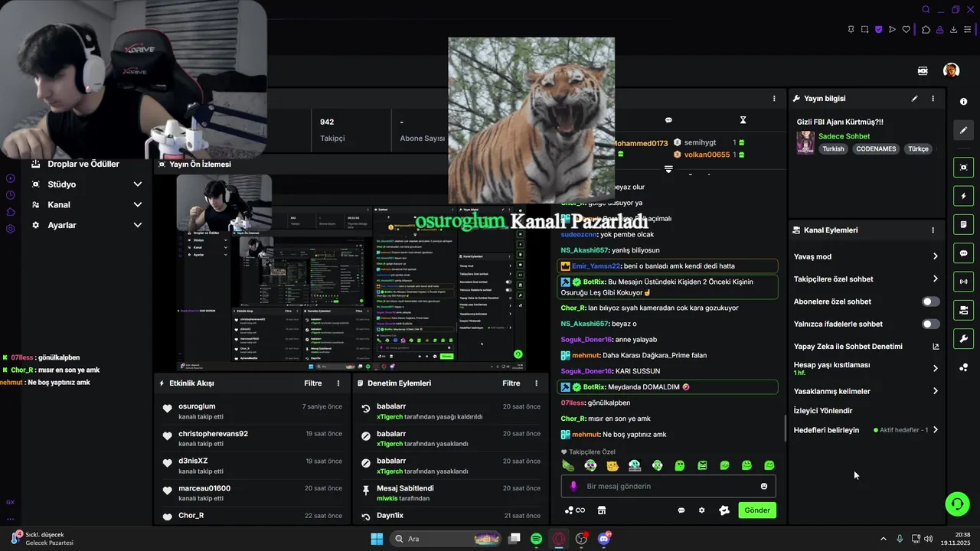Open Takipçilere özel sohbet options arrow
Screen dimensions: 980x551
[936, 279]
